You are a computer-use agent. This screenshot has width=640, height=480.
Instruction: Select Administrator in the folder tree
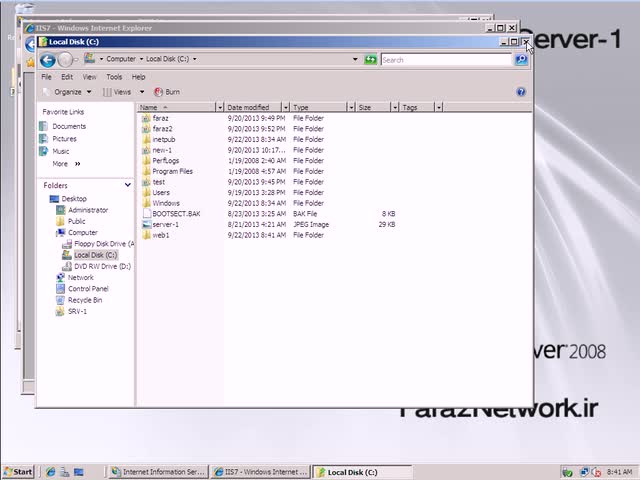pos(88,210)
